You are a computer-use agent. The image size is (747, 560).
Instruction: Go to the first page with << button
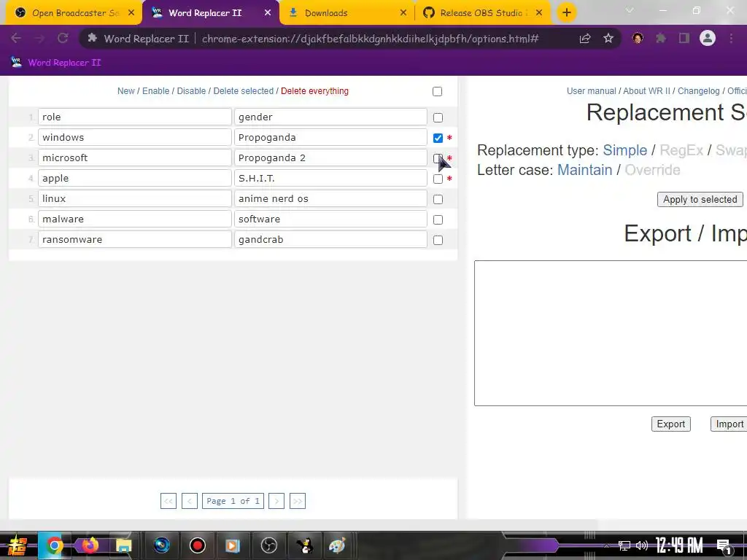(x=169, y=501)
